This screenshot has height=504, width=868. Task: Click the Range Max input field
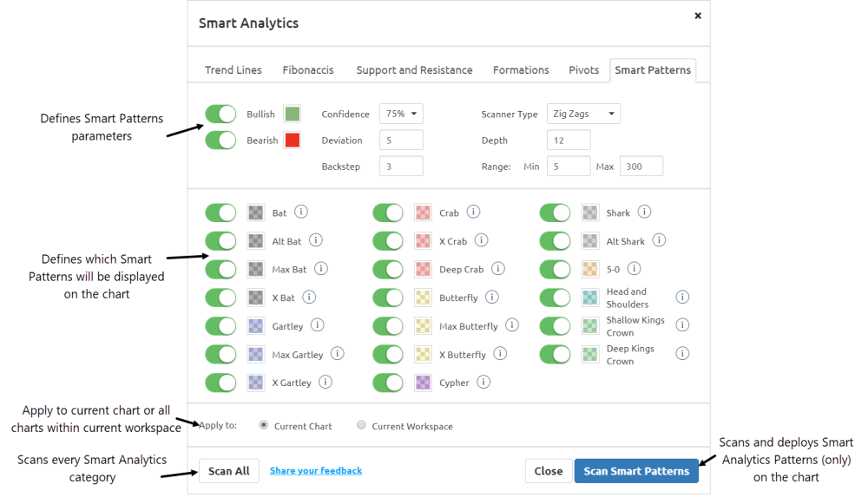[641, 166]
